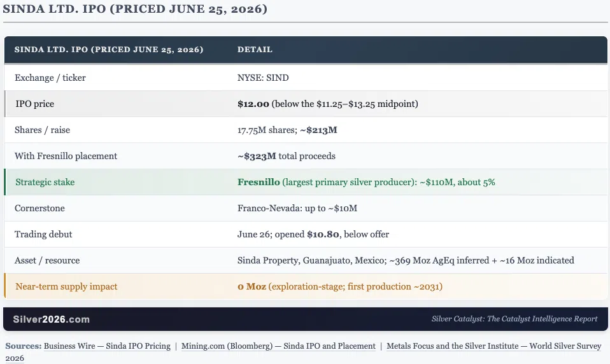This screenshot has width=610, height=364.
Task: Open Mining.com (Bloomberg) Sinda IPO and Placement link
Action: [278, 346]
